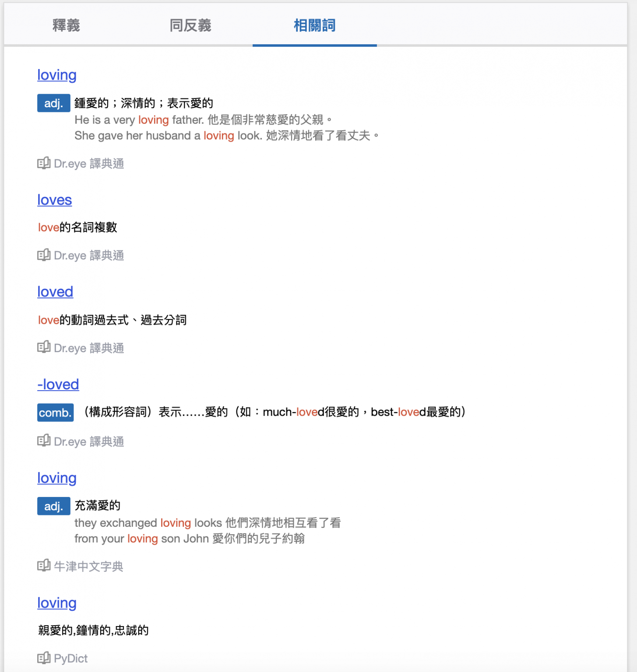Open the last loving entry link
The height and width of the screenshot is (672, 637).
tap(56, 603)
